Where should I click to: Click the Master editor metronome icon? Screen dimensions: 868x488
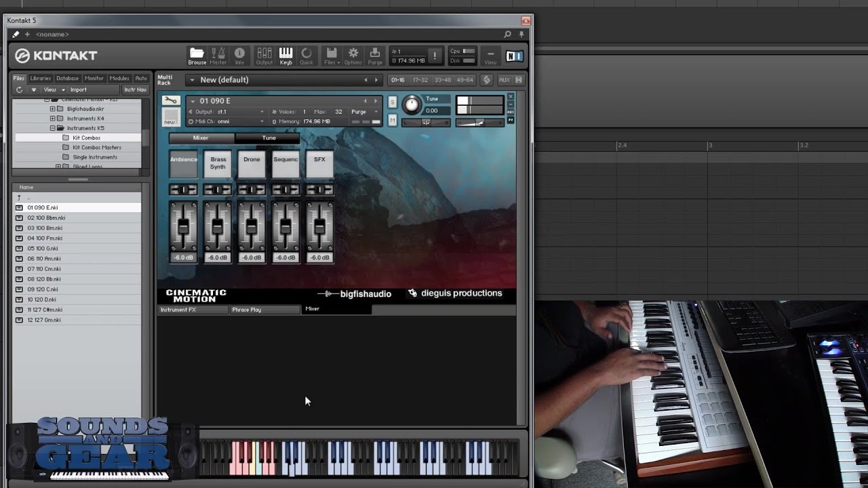pos(218,56)
